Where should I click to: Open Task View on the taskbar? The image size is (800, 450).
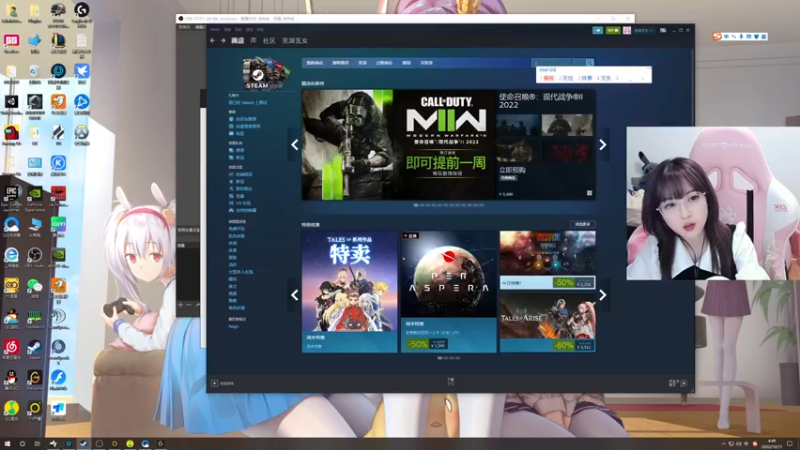37,444
